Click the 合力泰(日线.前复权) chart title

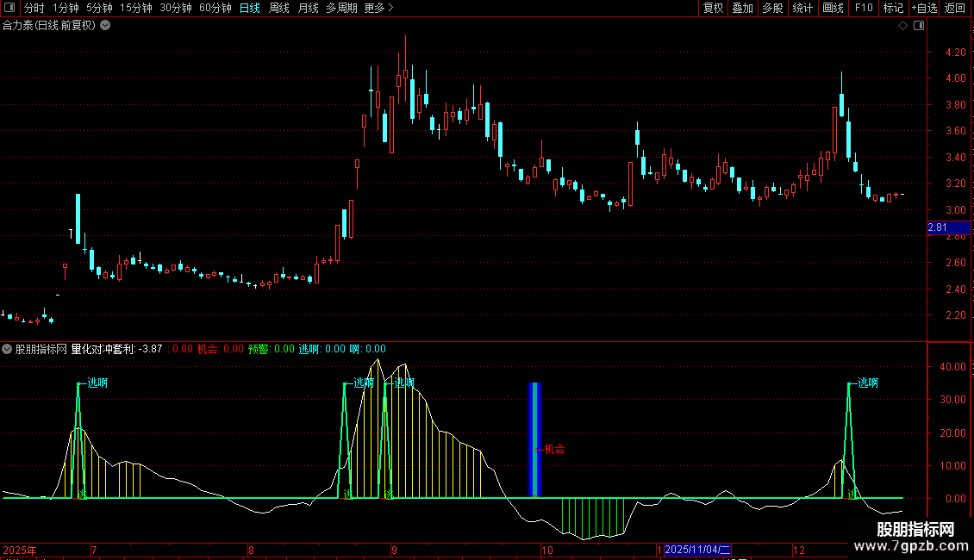coord(49,26)
